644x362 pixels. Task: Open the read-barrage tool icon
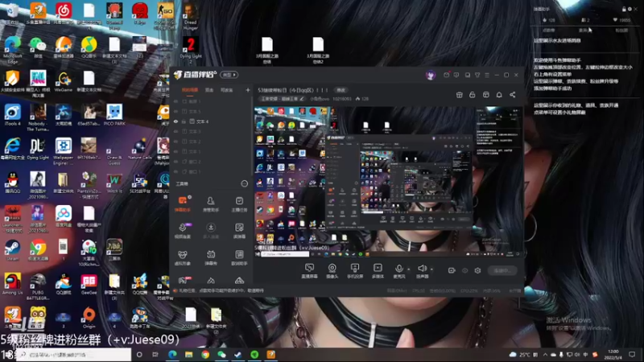click(239, 231)
